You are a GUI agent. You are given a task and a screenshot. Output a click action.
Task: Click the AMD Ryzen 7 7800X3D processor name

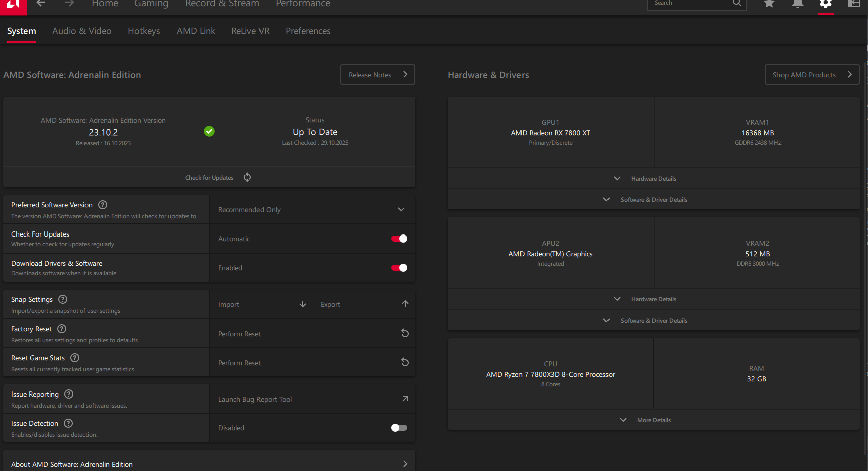551,374
